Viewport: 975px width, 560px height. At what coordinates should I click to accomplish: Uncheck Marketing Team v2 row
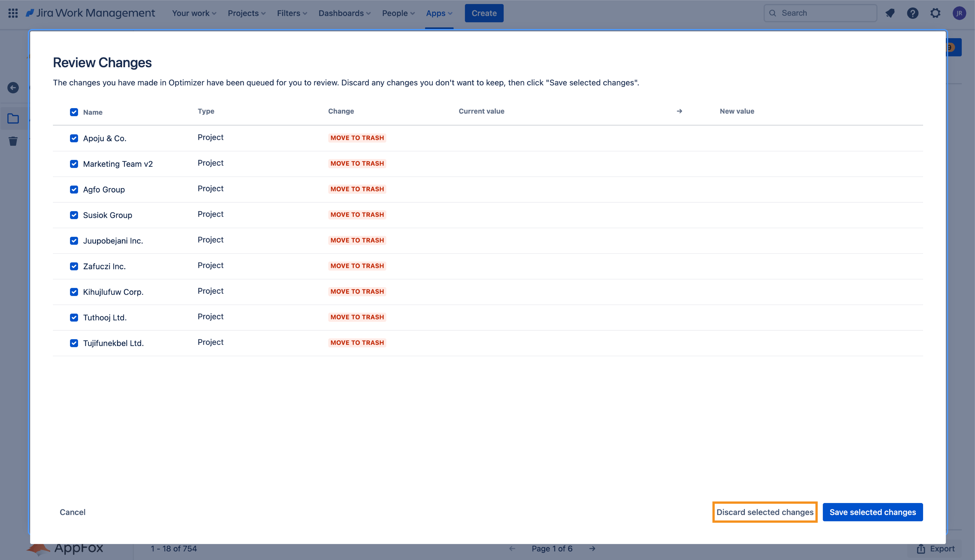click(x=74, y=164)
